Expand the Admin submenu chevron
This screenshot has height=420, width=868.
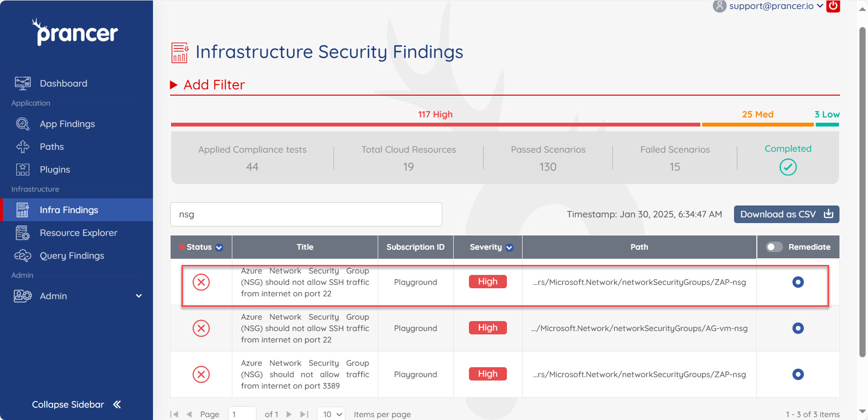[x=139, y=296]
